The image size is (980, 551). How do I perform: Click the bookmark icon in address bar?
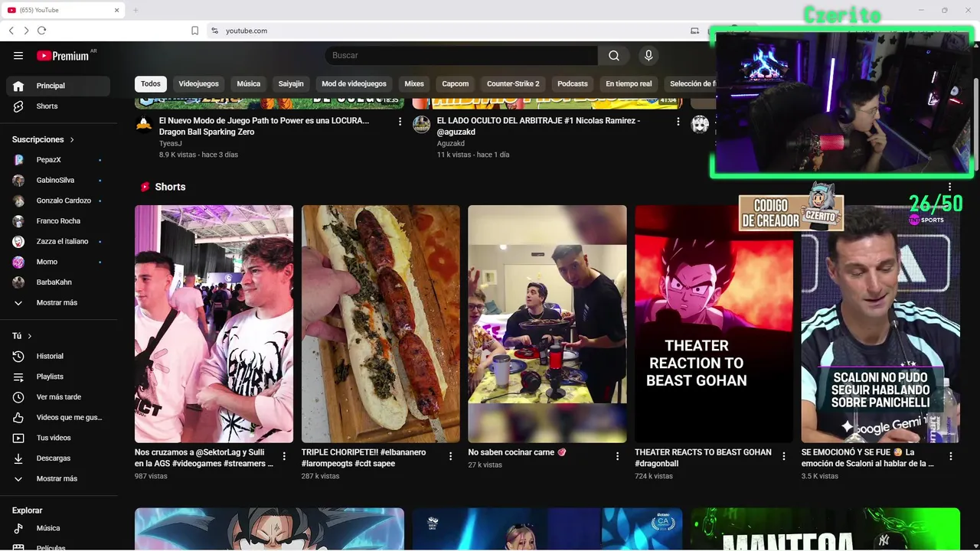(x=195, y=31)
